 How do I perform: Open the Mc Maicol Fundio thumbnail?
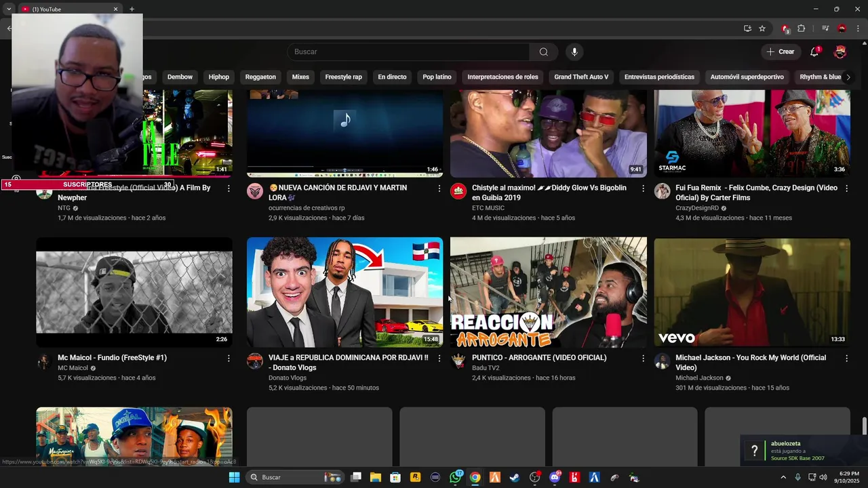coord(134,292)
